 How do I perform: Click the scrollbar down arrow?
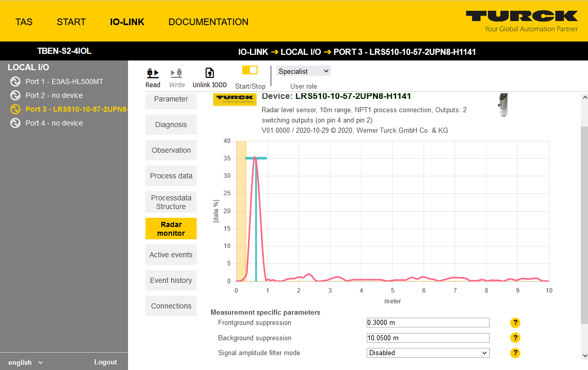coord(584,356)
